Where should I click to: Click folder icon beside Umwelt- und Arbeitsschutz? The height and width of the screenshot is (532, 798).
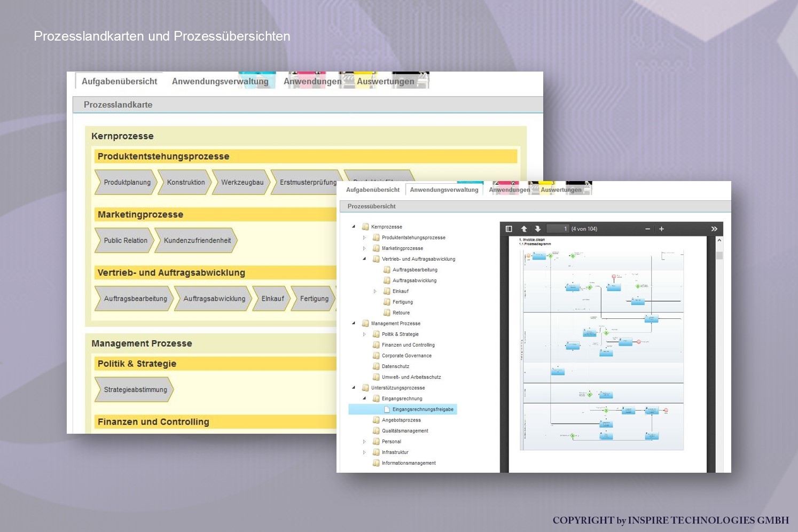coord(376,377)
